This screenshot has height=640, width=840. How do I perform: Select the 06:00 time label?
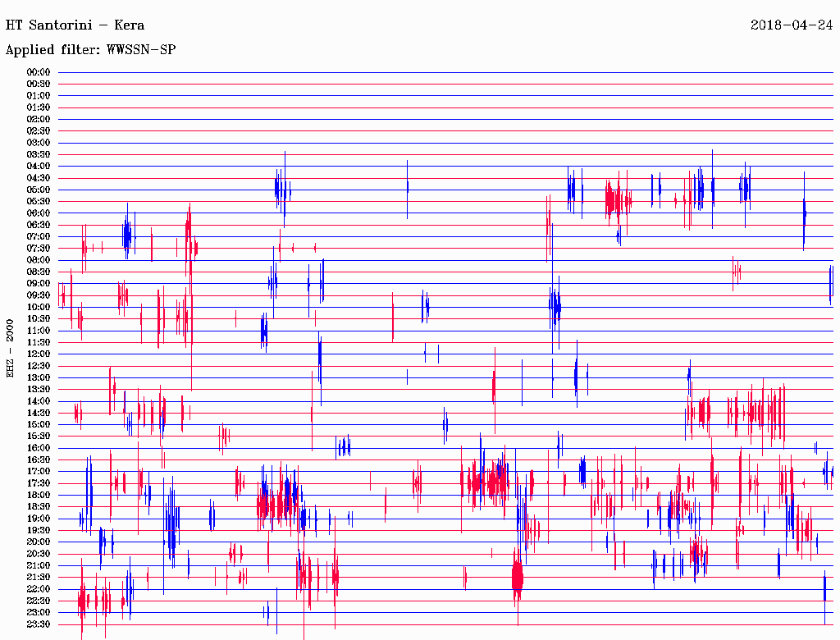(39, 213)
